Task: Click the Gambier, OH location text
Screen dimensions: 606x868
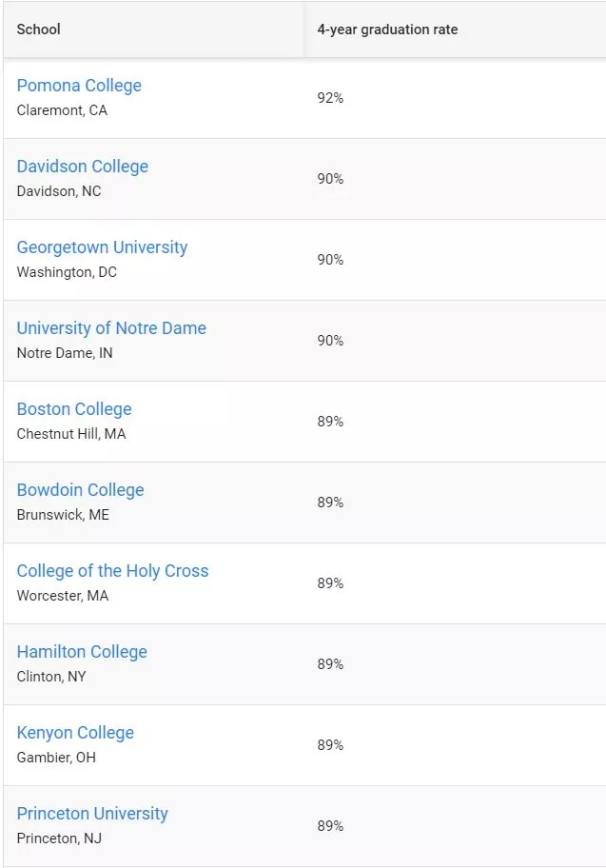Action: (x=56, y=758)
